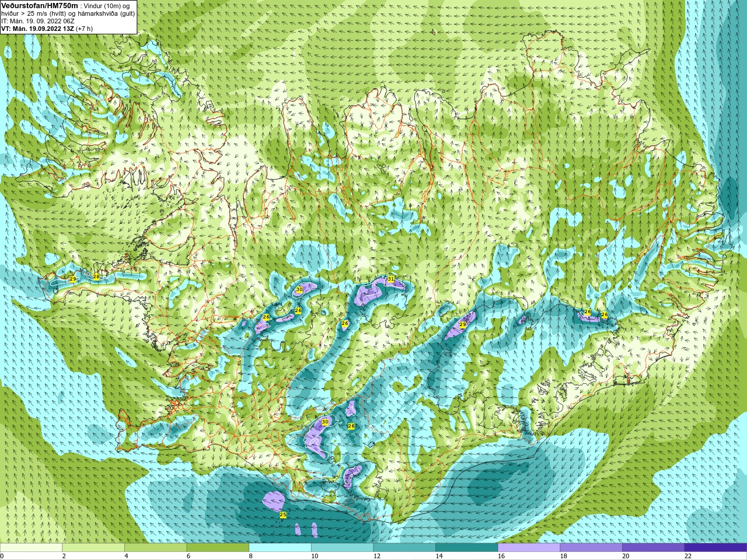Select the green 4–6 legend band
The width and height of the screenshot is (747, 560).
click(155, 548)
